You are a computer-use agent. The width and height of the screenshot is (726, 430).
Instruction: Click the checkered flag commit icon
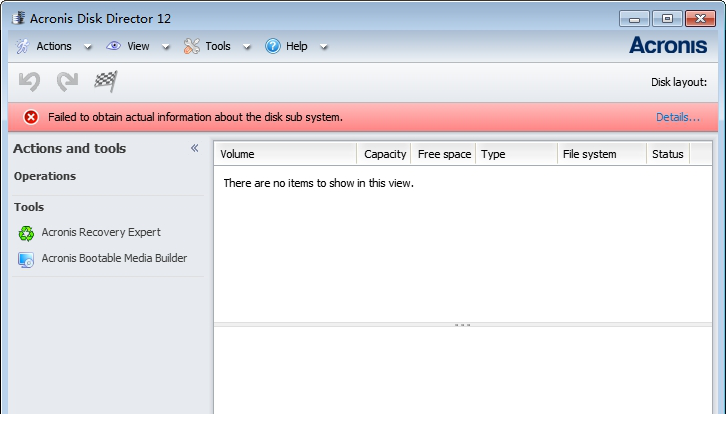pos(106,81)
